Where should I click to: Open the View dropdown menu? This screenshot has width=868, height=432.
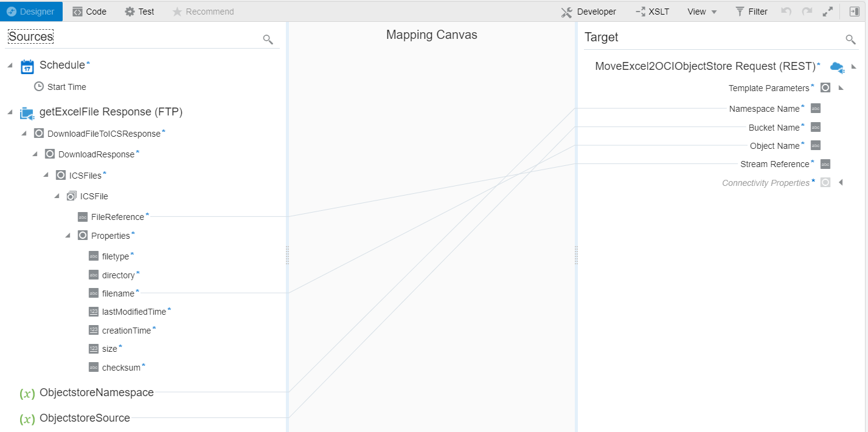tap(702, 12)
